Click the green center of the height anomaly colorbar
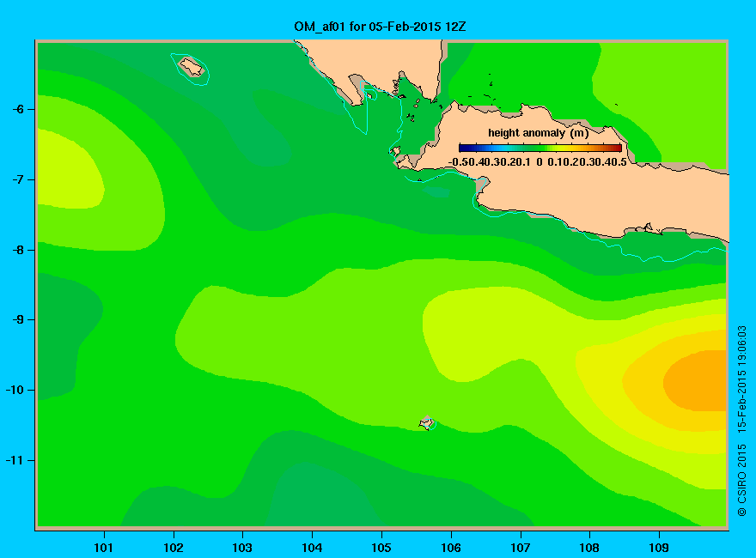The width and height of the screenshot is (756, 558). tap(540, 148)
